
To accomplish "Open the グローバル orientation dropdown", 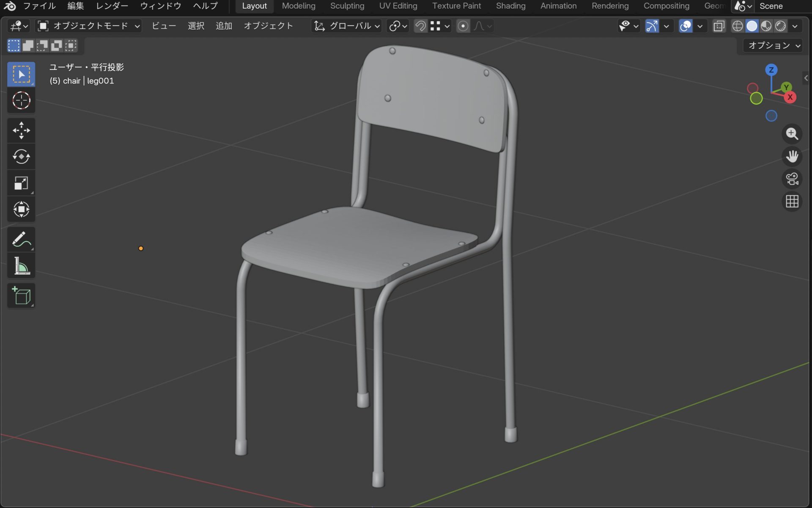I will 347,26.
